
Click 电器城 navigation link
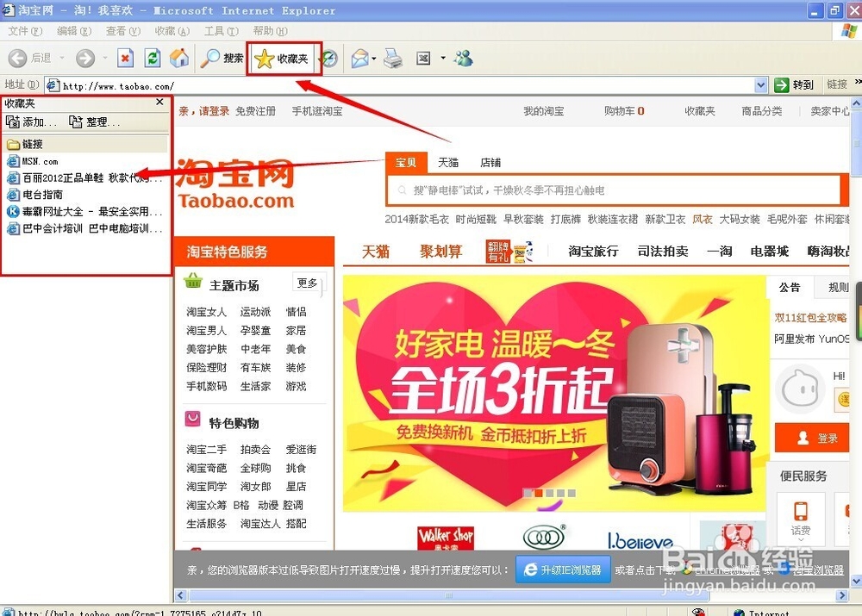coord(770,252)
